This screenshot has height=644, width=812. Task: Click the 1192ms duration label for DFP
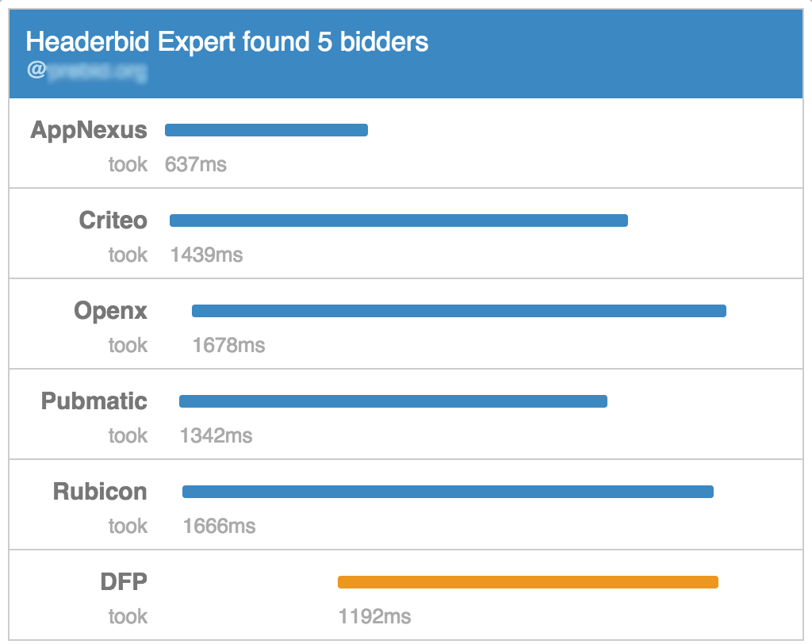point(376,617)
